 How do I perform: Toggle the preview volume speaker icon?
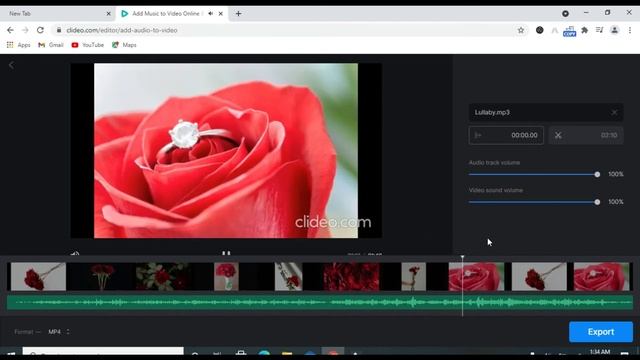pyautogui.click(x=75, y=253)
